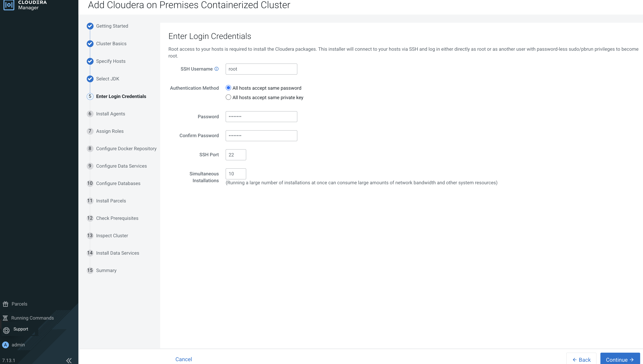
Task: Go to Specify Hosts wizard step
Action: [x=111, y=61]
